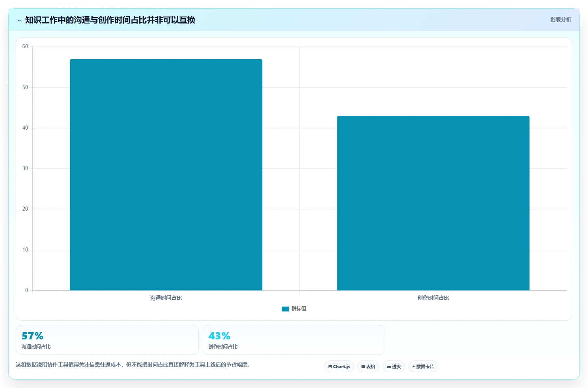The image size is (588, 388).
Task: Click the title 知识工作中的沟通与创作时间占比并非可以互换
Action: (x=110, y=20)
